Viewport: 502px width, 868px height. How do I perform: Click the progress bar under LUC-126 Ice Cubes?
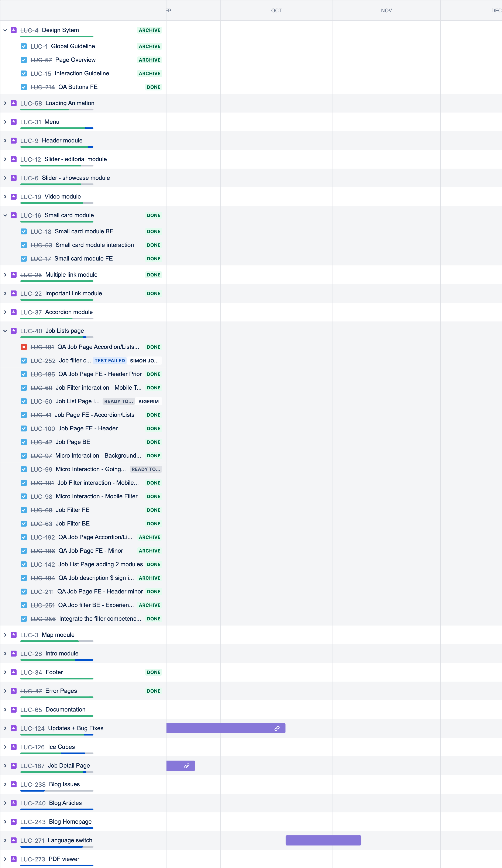click(57, 753)
